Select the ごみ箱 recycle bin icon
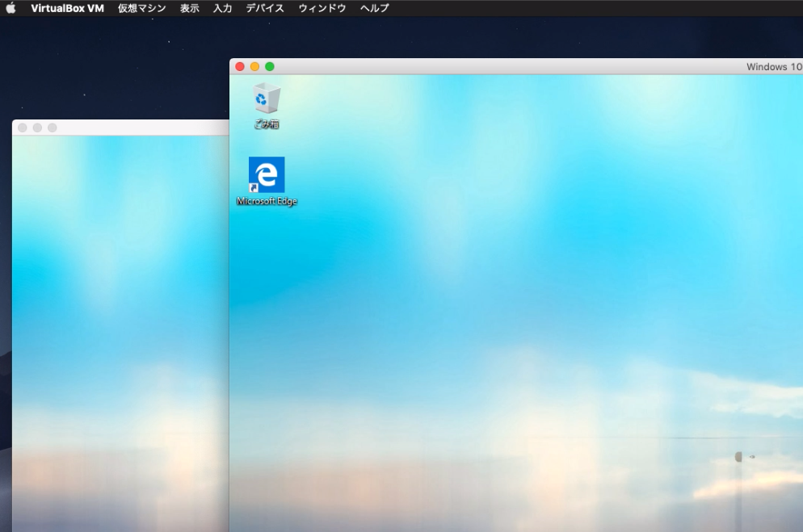 tap(267, 98)
